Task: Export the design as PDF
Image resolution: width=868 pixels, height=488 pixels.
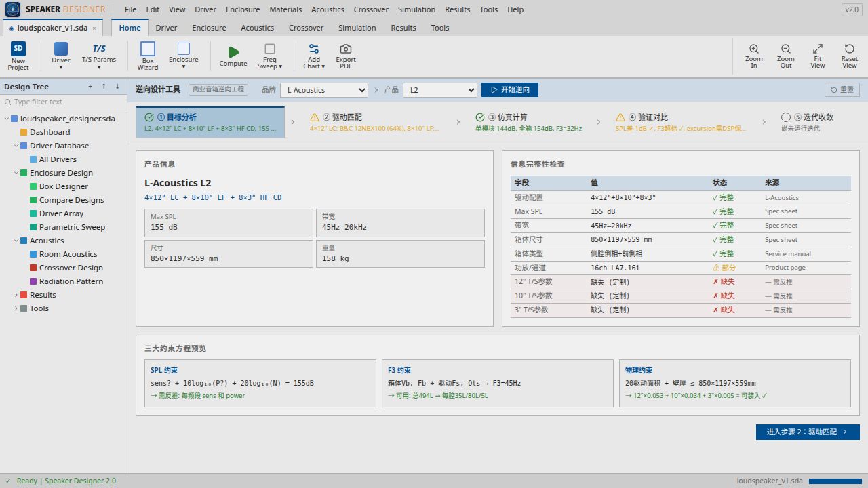Action: tap(346, 56)
